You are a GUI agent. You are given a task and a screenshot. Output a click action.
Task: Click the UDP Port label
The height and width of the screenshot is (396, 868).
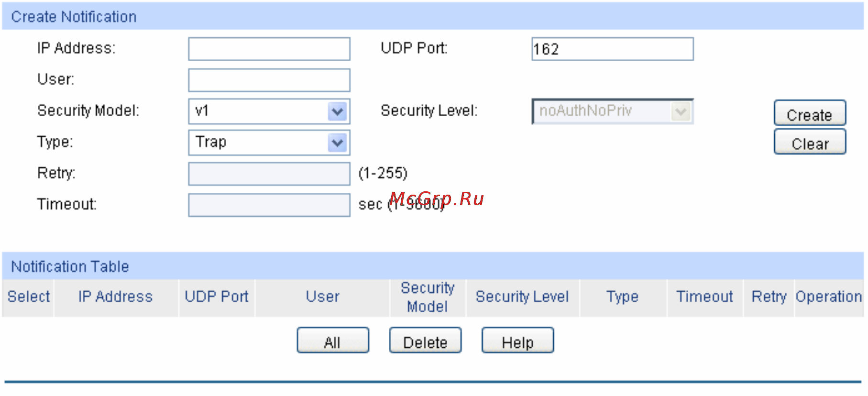414,48
